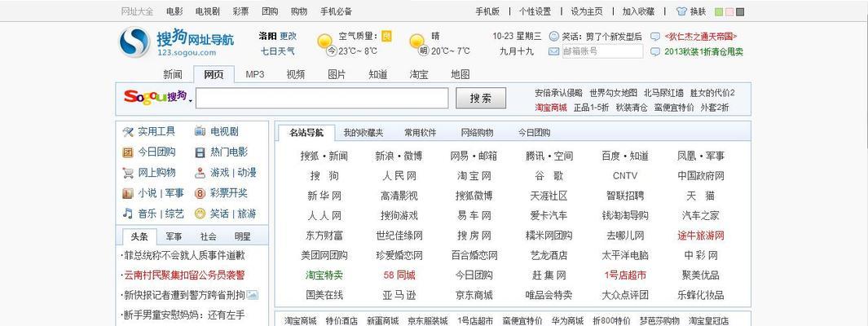Click the red 淘宝商城 link beside search
The height and width of the screenshot is (326, 868).
tap(551, 108)
